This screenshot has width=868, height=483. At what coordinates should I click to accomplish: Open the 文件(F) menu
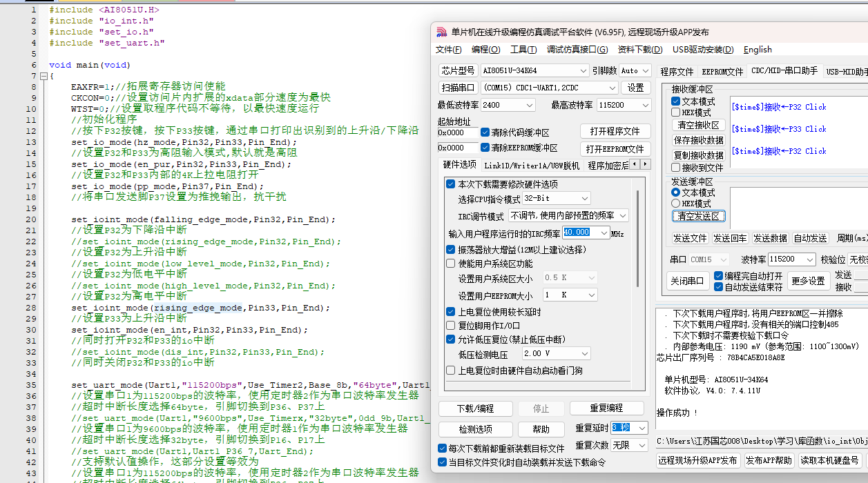click(x=449, y=50)
